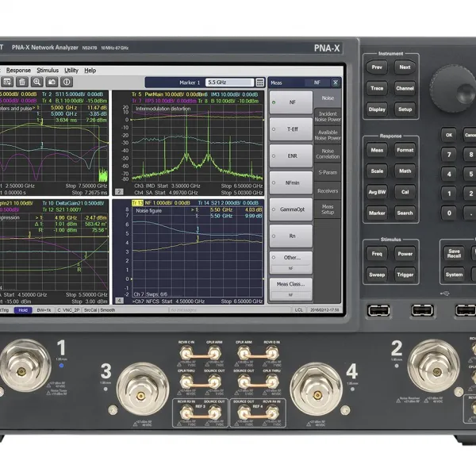The image size is (476, 476).
Task: Select the Tr 14 S21 trace label
Action: (228, 203)
